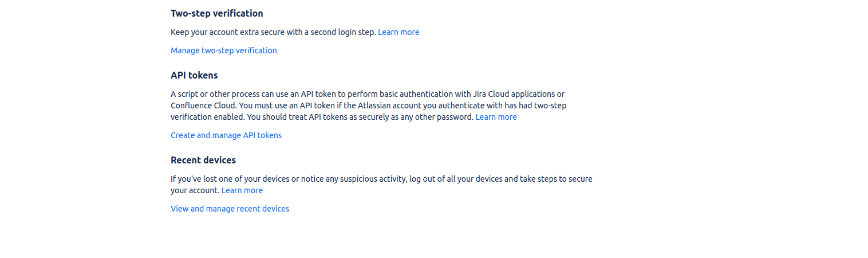Open View and manage recent devices
This screenshot has height=258, width=868.
tap(230, 209)
